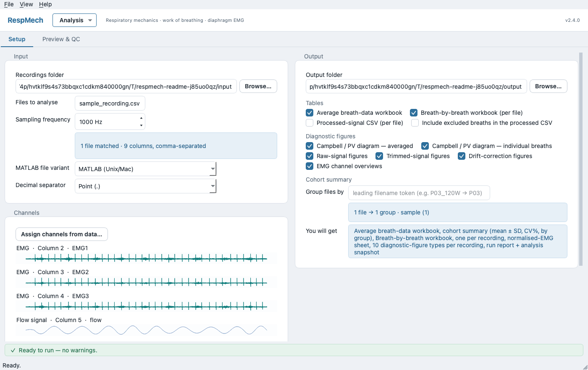
Task: Click the Recordings folder path field
Action: point(126,87)
